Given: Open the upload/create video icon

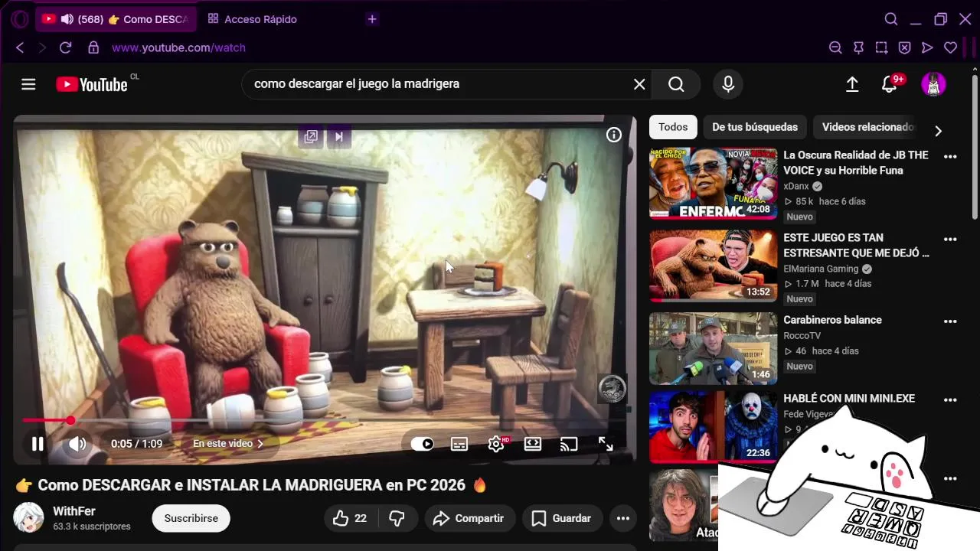Looking at the screenshot, I should click(x=852, y=84).
